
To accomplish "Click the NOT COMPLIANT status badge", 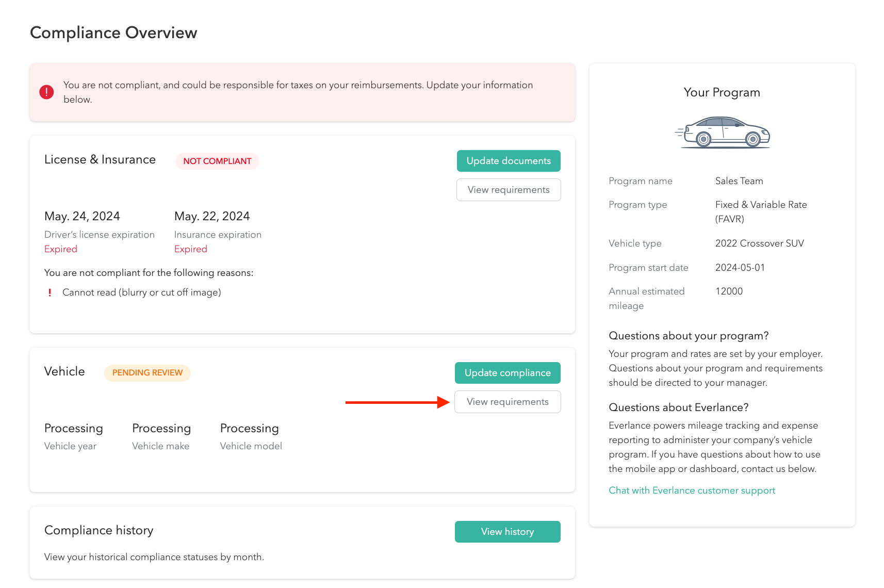I will [217, 161].
